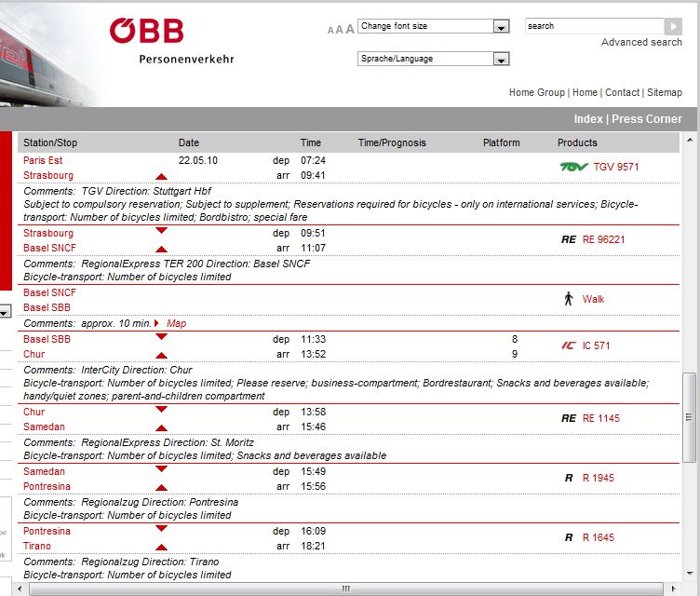Select the largest A font size icon
The height and width of the screenshot is (596, 700).
[350, 29]
